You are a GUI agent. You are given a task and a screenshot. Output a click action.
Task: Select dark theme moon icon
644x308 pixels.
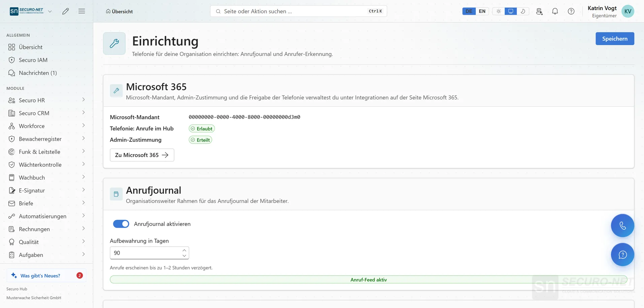pos(523,11)
